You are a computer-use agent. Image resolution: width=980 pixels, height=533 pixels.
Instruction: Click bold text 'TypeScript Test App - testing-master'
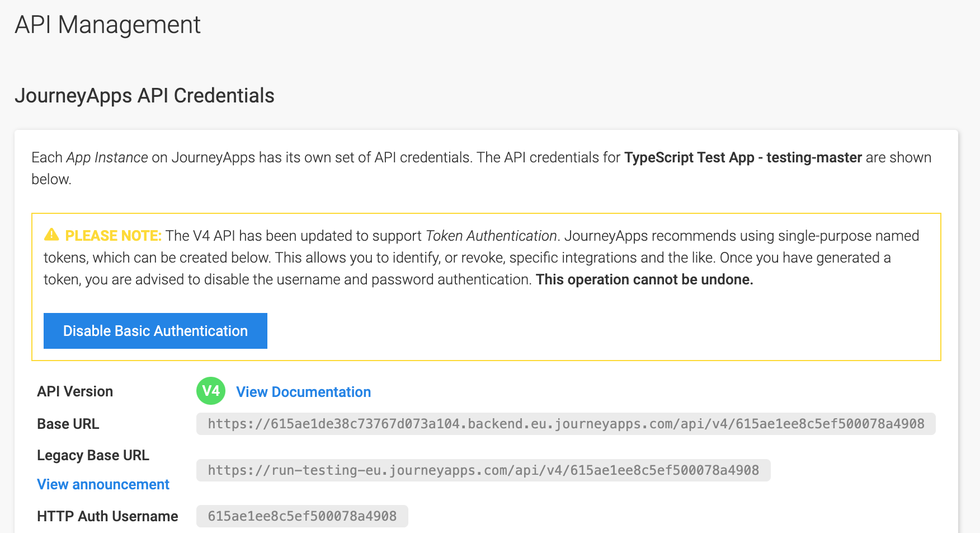pos(743,157)
